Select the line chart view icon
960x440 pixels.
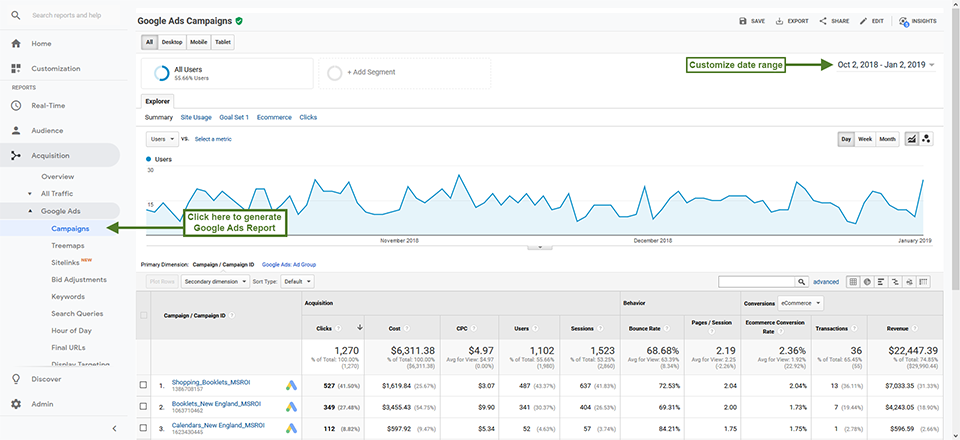[912, 140]
